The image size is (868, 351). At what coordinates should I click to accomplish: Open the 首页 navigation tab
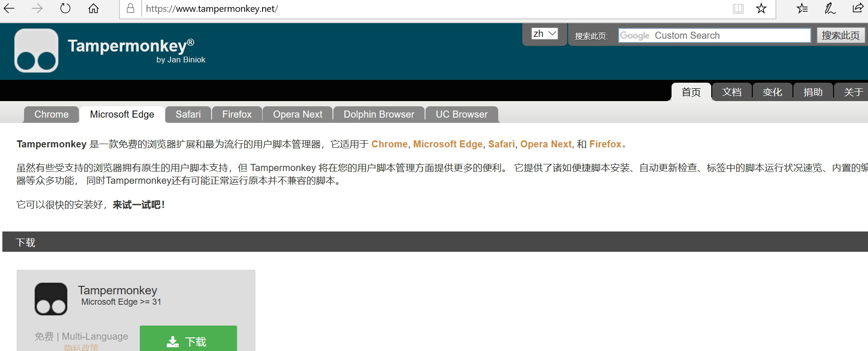coord(691,92)
